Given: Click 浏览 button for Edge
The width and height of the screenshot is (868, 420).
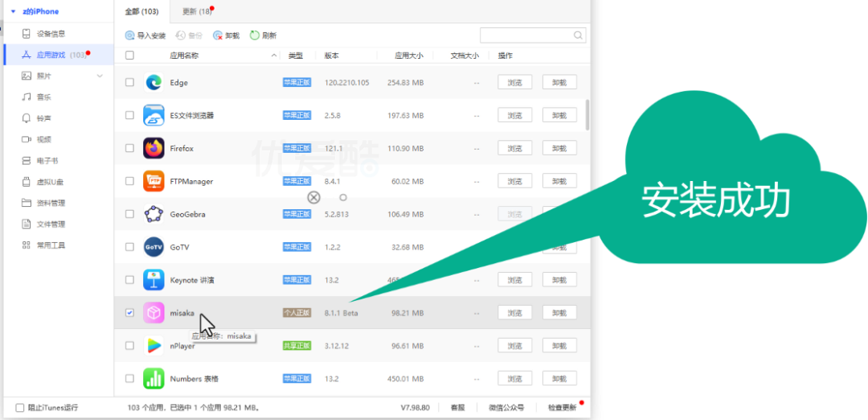Looking at the screenshot, I should 515,83.
